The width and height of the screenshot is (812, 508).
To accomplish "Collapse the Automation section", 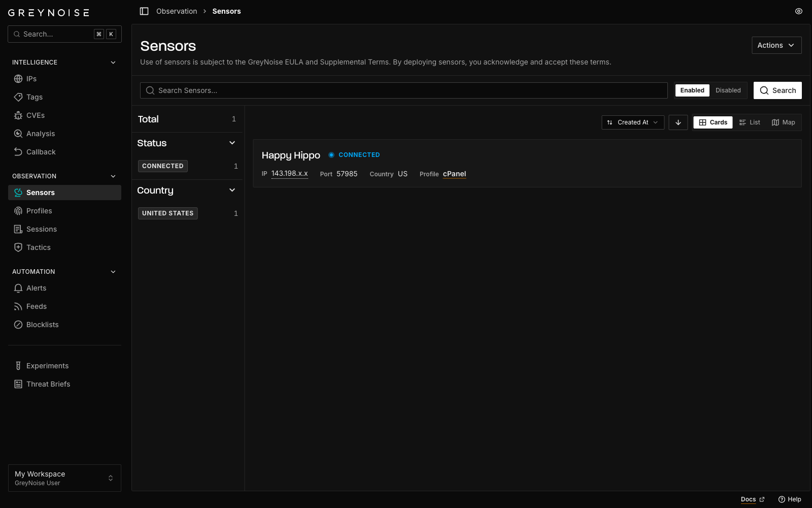I will point(113,272).
